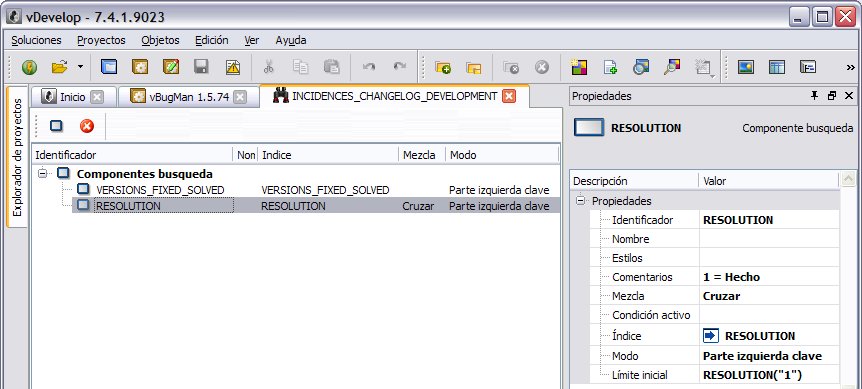Close the Inicio tab

coord(97,97)
